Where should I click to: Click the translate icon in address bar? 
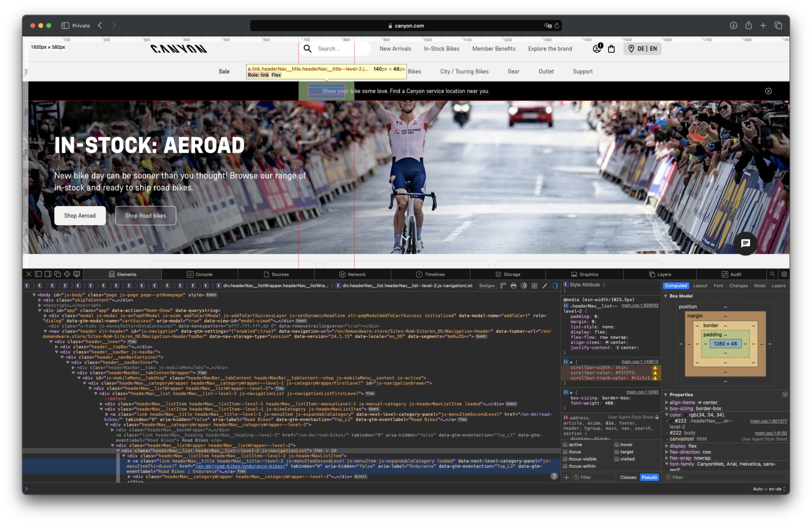548,26
